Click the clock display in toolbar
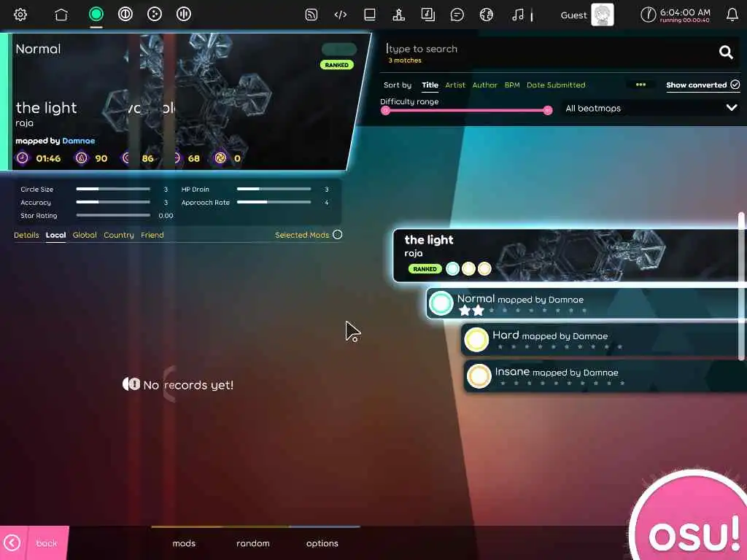The height and width of the screenshot is (560, 747). point(676,15)
